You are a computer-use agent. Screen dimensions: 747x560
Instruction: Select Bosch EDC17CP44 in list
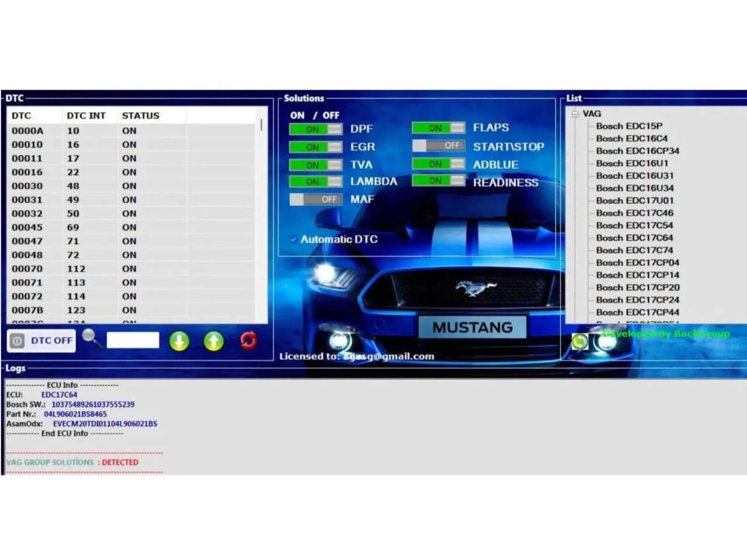click(x=637, y=312)
